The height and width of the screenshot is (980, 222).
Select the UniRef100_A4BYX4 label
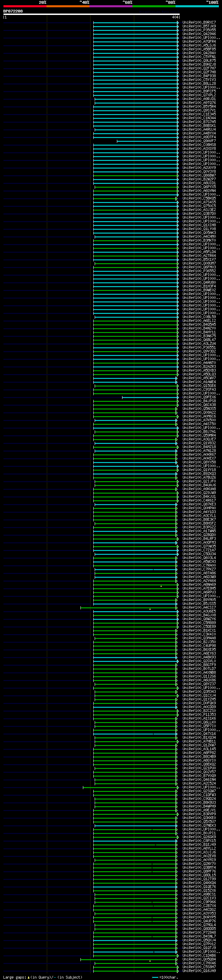click(199, 133)
